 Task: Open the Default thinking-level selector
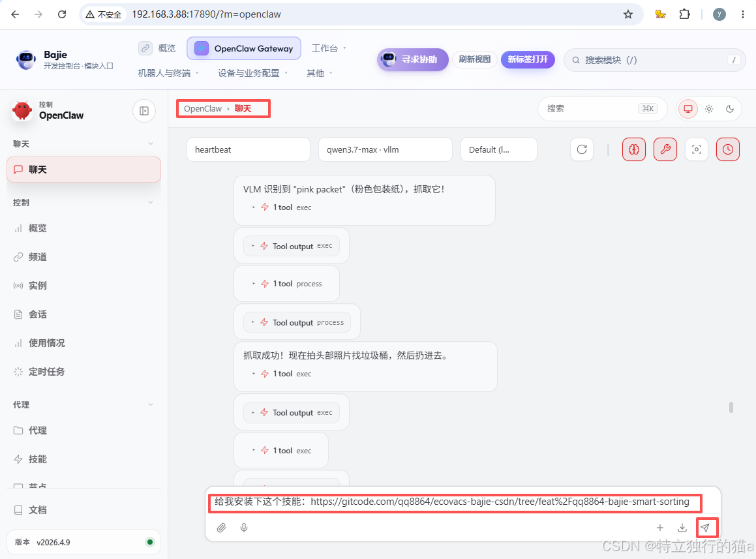tap(498, 149)
